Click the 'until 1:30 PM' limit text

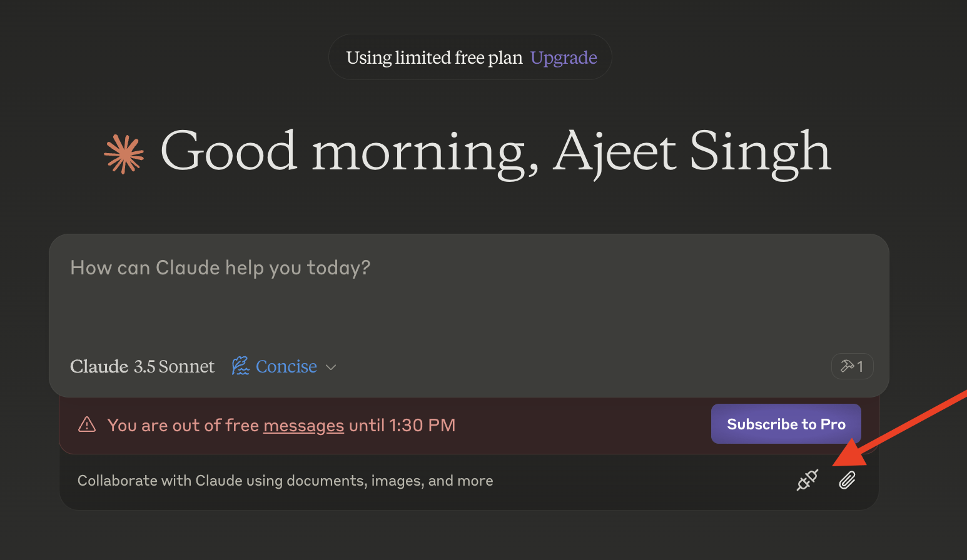402,426
